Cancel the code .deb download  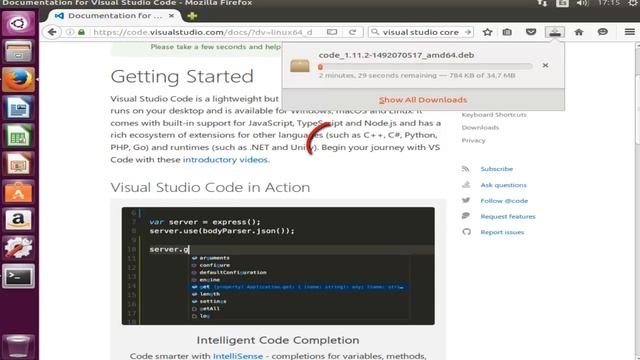(545, 65)
